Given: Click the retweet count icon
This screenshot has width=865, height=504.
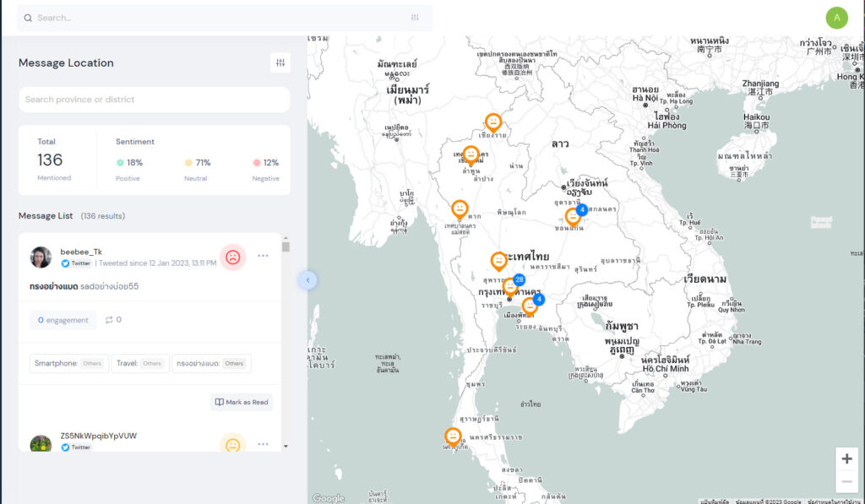Looking at the screenshot, I should point(109,320).
